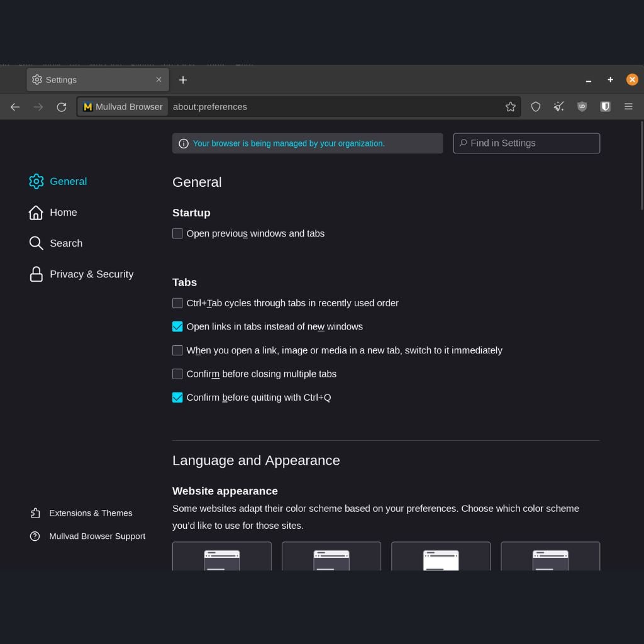Click the New Identity broom icon
The width and height of the screenshot is (644, 644).
coord(558,107)
